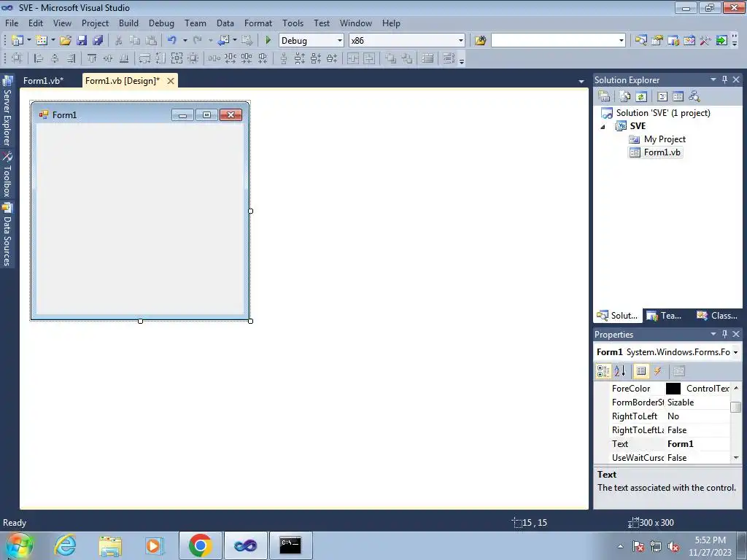Open the Toolbox hammer-and-wrench icon

point(705,41)
